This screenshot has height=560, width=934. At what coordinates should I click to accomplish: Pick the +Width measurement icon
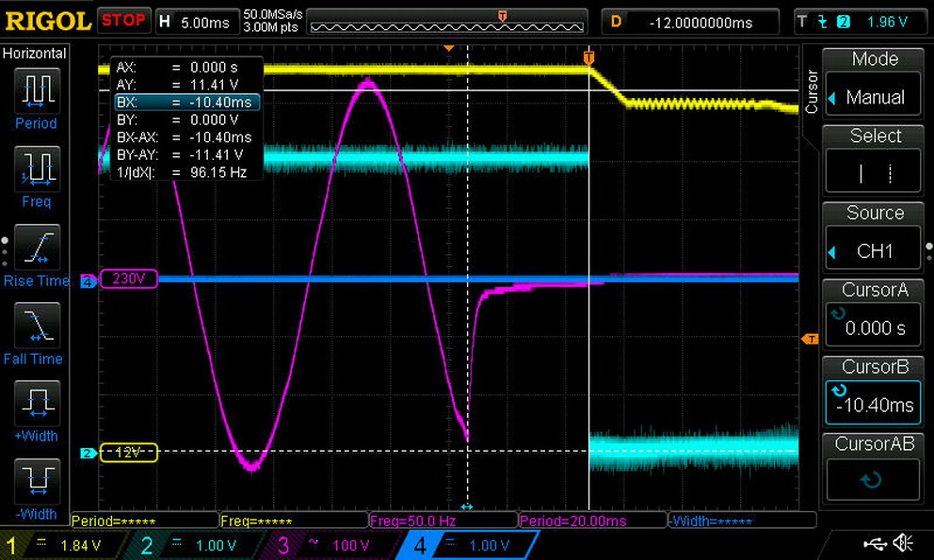[37, 404]
